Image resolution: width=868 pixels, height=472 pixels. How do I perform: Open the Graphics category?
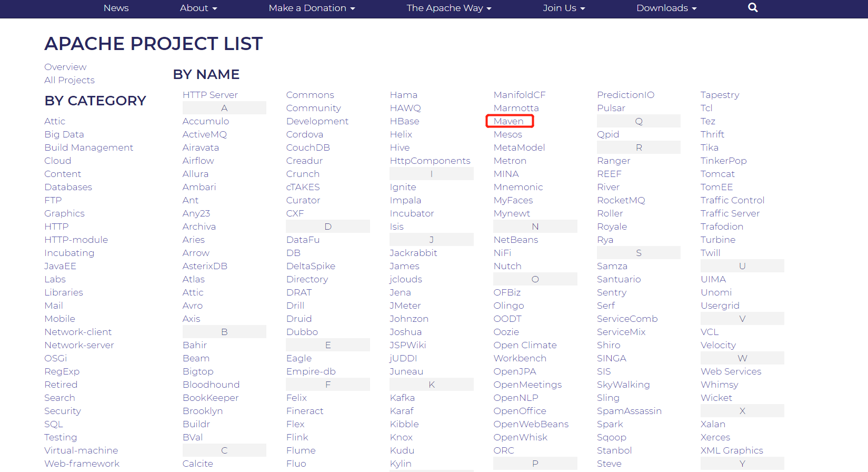coord(64,213)
